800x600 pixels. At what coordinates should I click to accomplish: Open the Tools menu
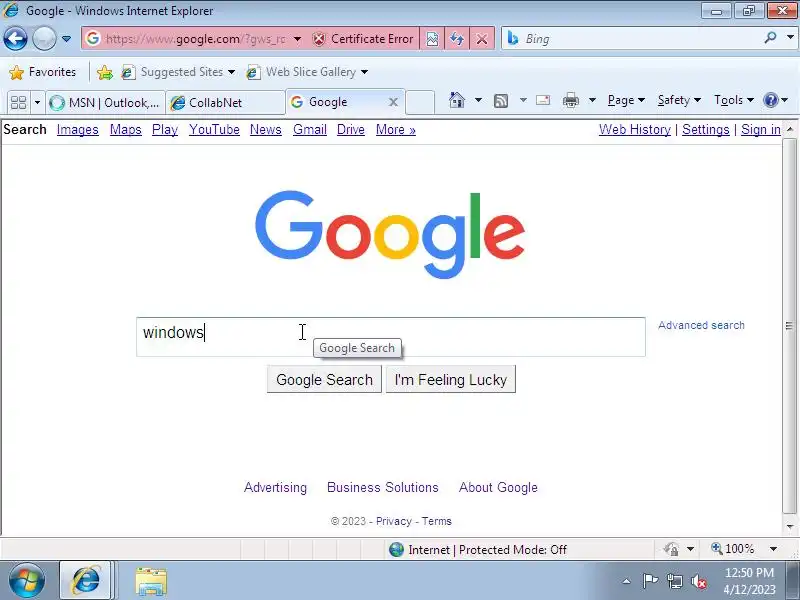click(734, 100)
